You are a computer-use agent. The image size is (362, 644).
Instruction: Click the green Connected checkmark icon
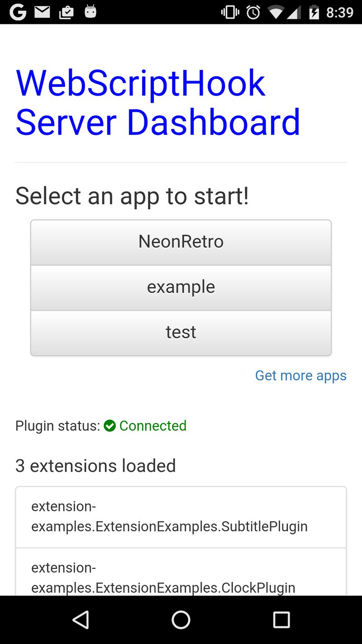pos(110,426)
